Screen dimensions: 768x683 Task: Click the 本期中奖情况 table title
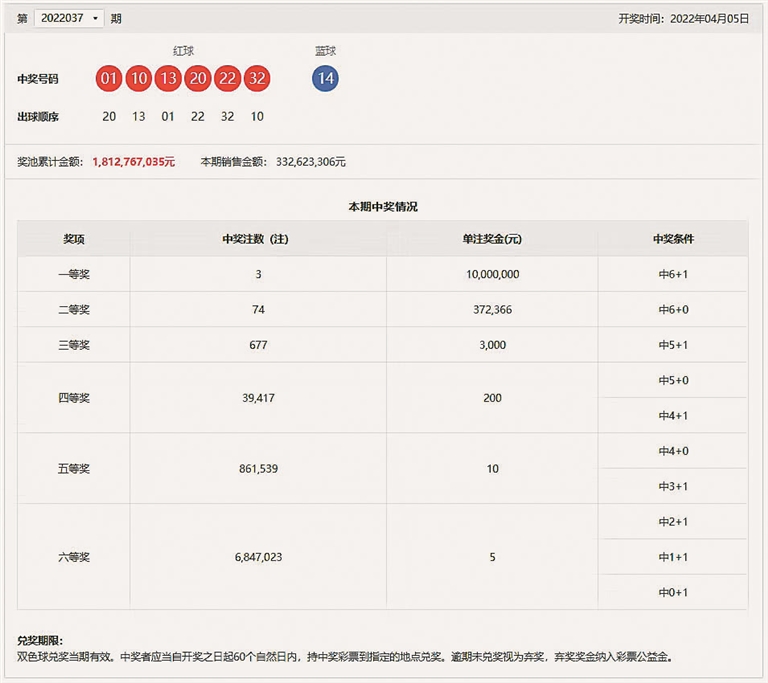coord(382,206)
